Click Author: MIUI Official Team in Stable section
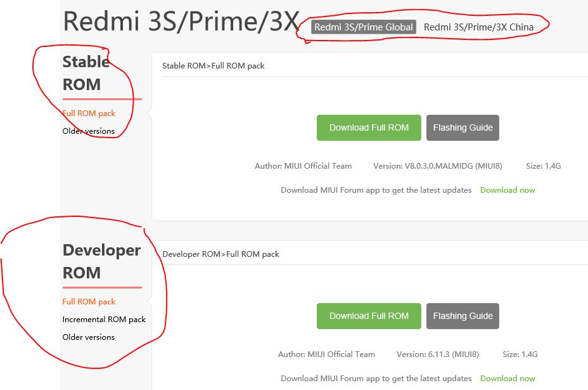 304,166
